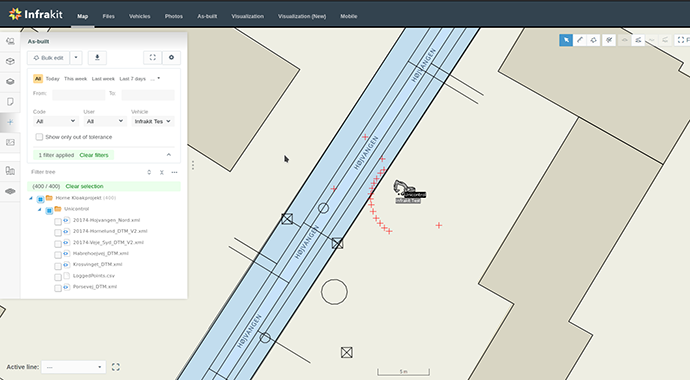Check the 20174-Hornelund_DTM_V2.xml checkbox
The width and height of the screenshot is (690, 380).
tap(58, 233)
